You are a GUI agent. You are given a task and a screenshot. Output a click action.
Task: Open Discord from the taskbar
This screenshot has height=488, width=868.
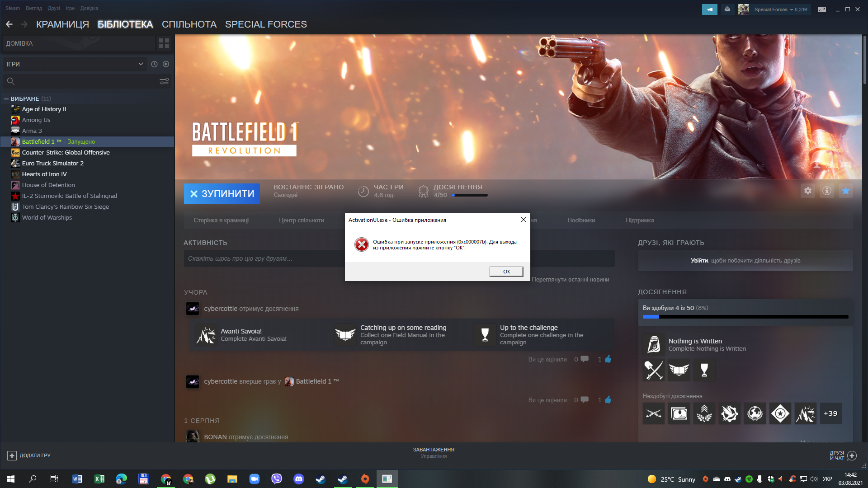299,479
